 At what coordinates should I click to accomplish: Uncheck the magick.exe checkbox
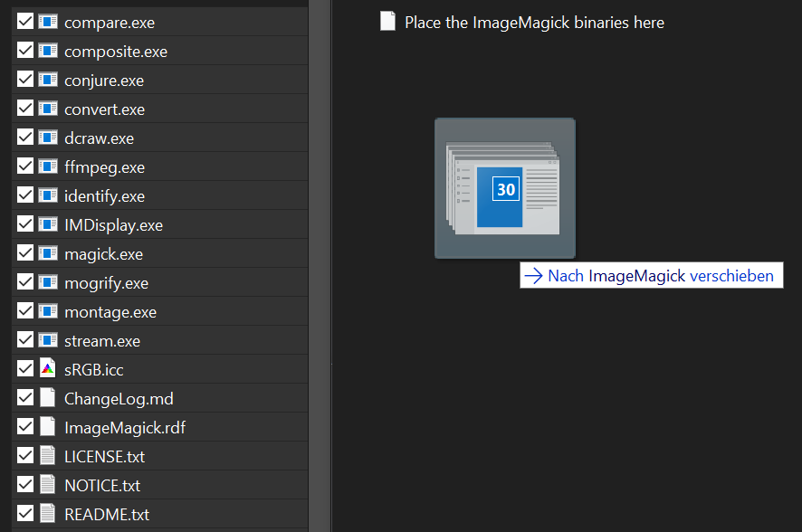pos(25,253)
